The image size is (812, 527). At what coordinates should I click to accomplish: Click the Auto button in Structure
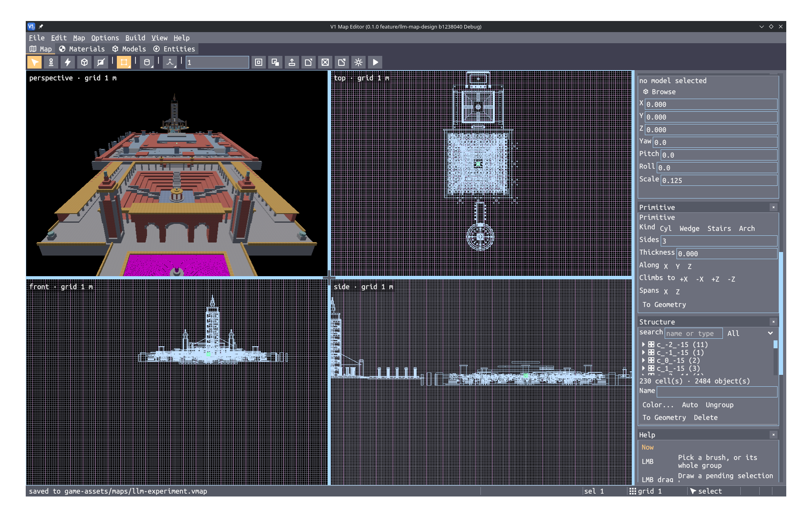coord(690,405)
